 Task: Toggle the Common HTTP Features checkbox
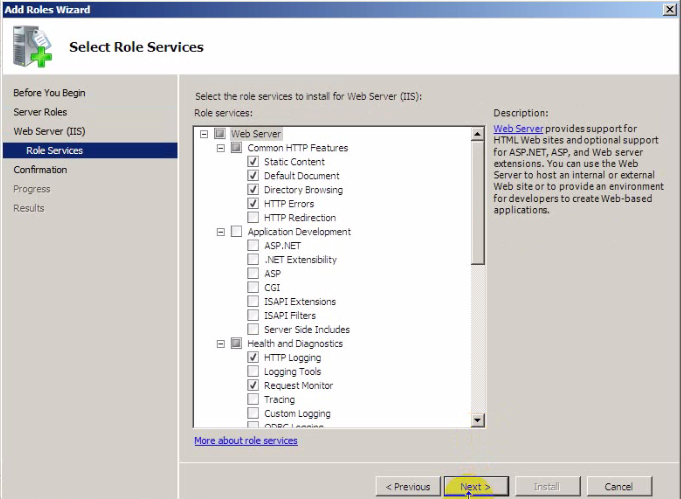pos(236,148)
